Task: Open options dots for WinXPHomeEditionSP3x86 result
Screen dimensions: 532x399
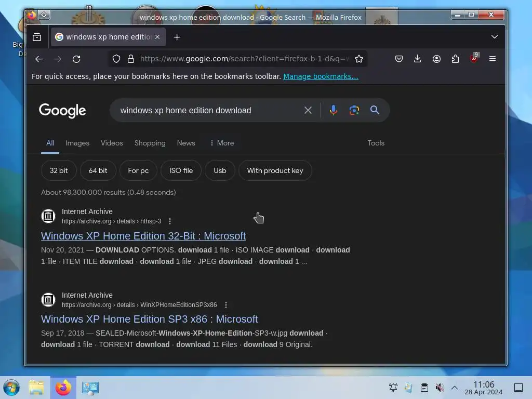Action: point(225,305)
